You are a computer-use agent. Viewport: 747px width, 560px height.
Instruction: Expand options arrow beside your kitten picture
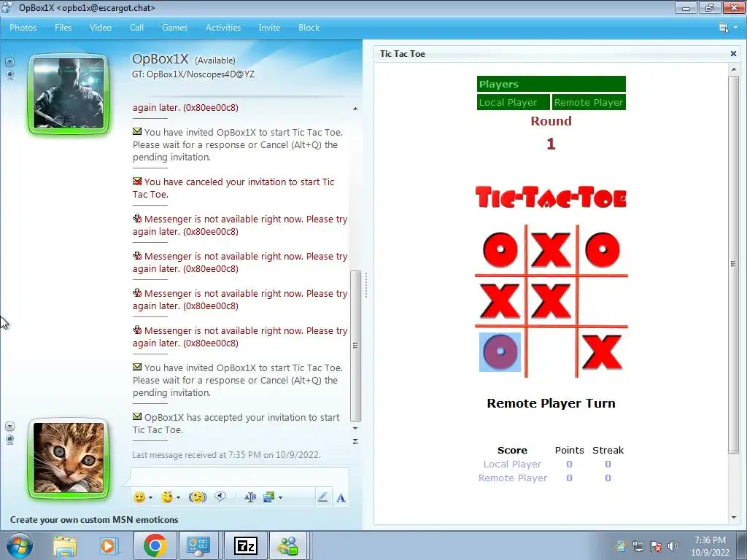tap(10, 426)
